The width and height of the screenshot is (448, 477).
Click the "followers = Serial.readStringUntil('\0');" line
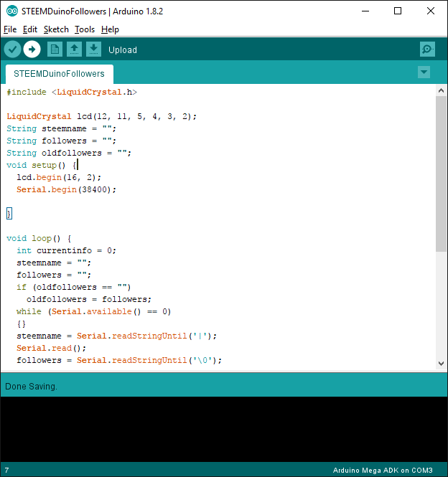tap(119, 360)
